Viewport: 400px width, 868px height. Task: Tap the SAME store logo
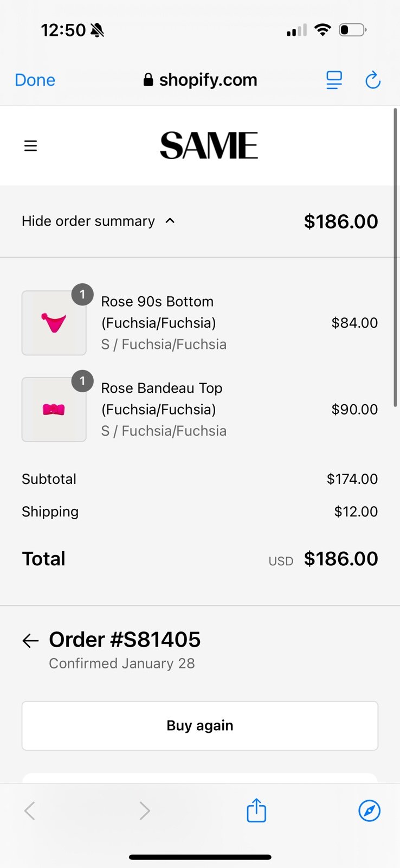coord(209,145)
